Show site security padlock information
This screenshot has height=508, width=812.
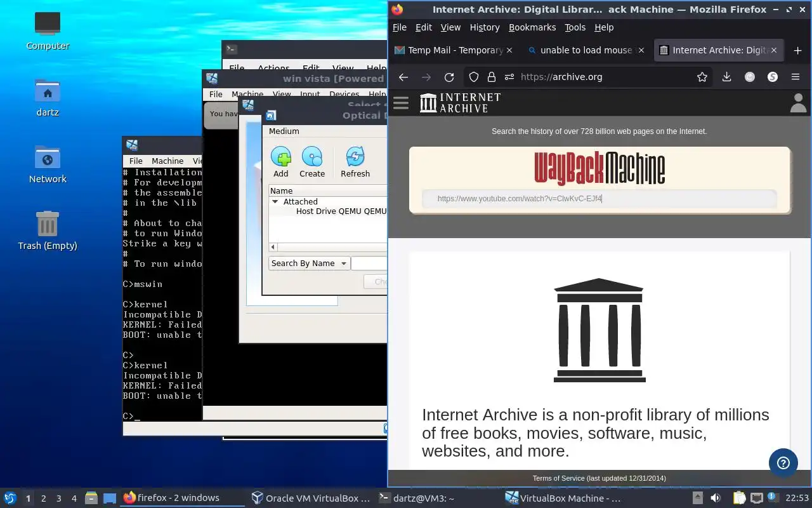click(x=491, y=77)
